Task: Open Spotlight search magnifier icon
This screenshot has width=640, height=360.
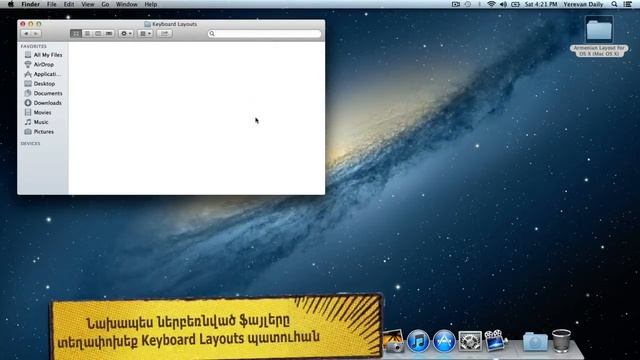Action: (x=614, y=4)
